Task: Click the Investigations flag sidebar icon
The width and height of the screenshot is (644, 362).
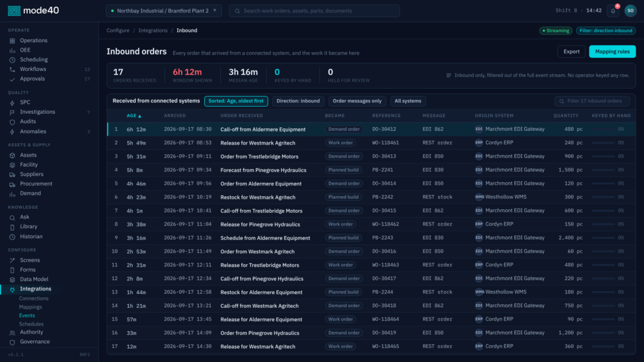Action: pos(13,112)
